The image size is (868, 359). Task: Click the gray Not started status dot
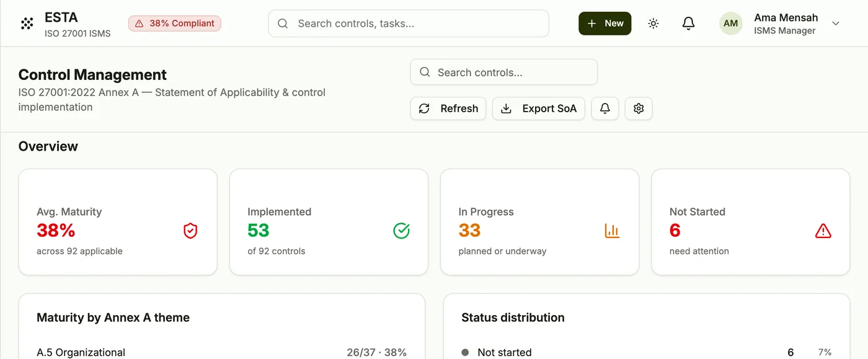[x=465, y=352]
